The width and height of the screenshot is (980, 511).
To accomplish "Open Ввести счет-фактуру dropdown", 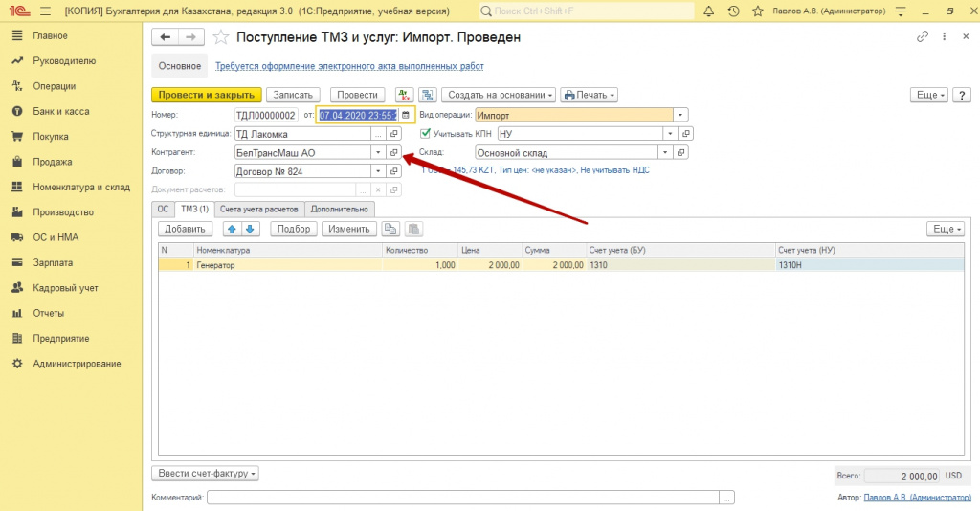I will click(205, 474).
